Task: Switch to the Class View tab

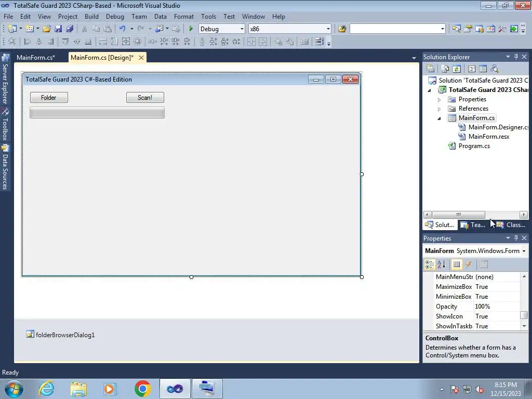Action: 511,224
